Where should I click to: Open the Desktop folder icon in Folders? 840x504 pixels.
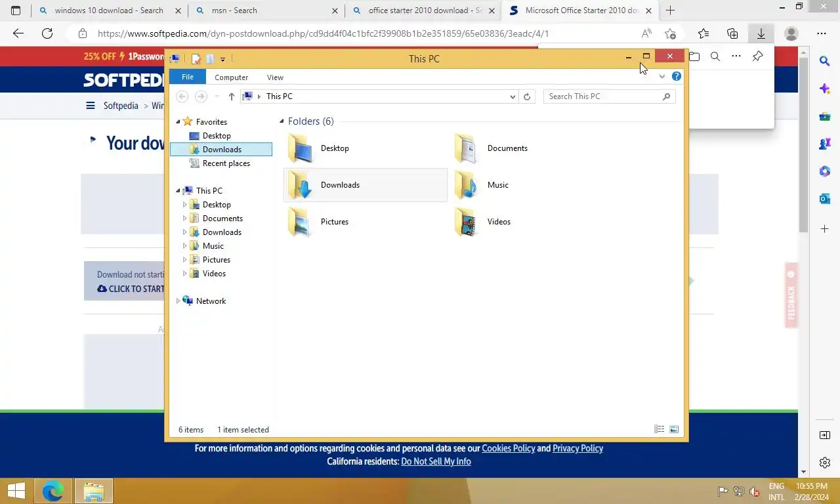(x=301, y=148)
